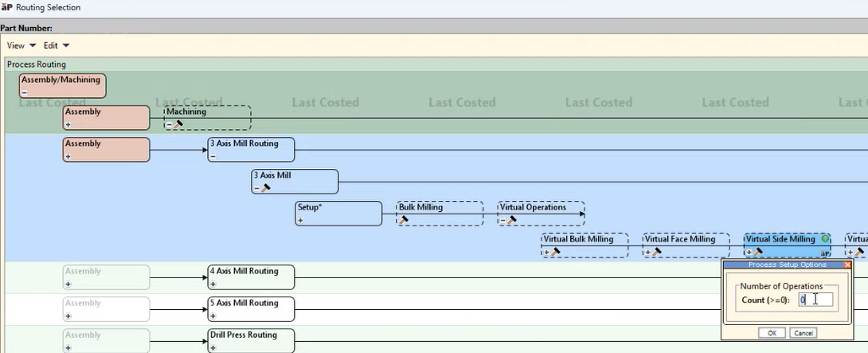This screenshot has height=353, width=868.
Task: Click the hammer icon on Virtual Side Milling
Action: point(759,252)
